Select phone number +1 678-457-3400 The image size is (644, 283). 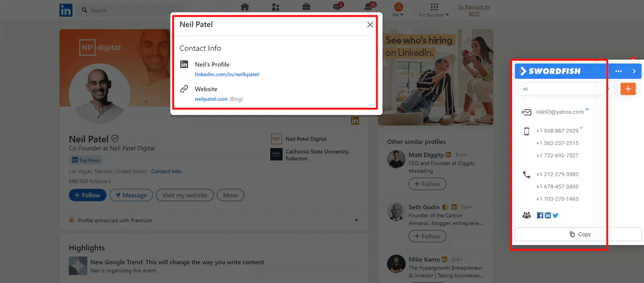557,187
